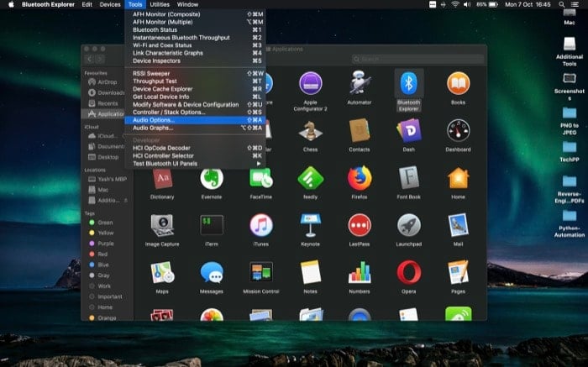588x367 pixels.
Task: Open the Maps app icon
Action: 162,273
